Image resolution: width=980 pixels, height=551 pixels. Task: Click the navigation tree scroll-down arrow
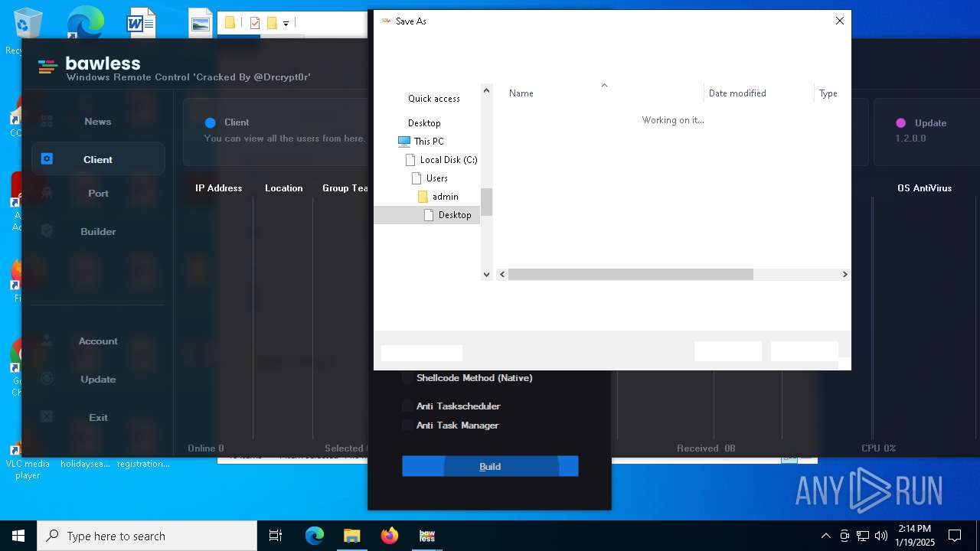tap(486, 274)
